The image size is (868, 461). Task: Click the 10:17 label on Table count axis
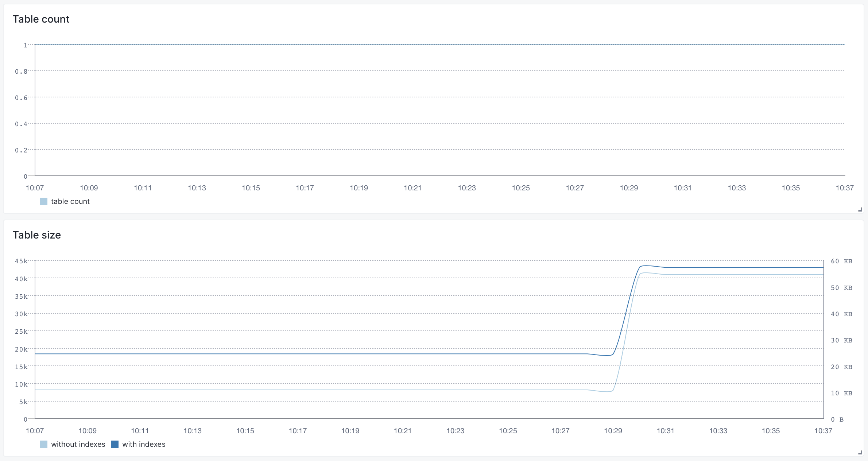(305, 188)
